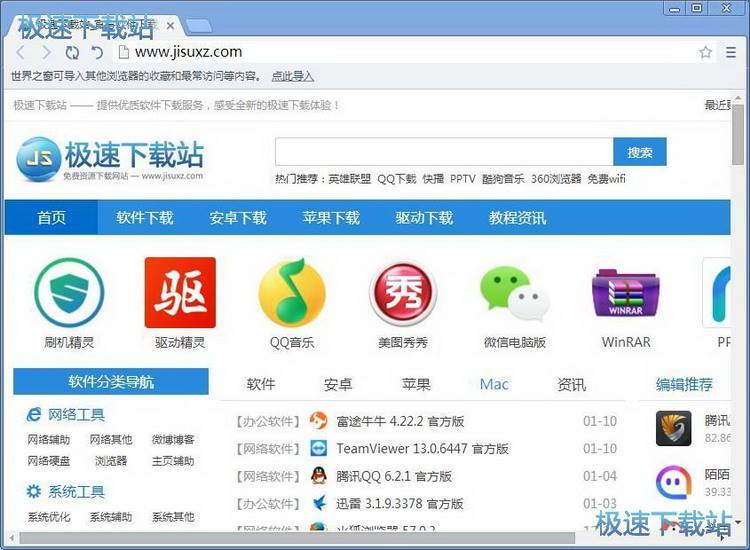Viewport: 750px width, 550px height.
Task: Open PPTV hot recommendation link
Action: 463,179
